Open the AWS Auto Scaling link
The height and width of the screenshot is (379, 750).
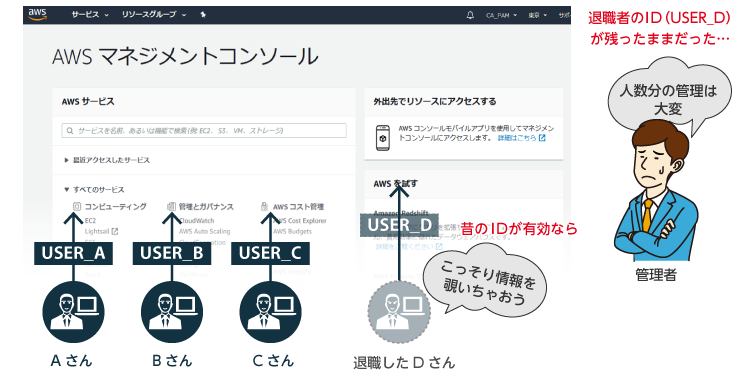point(205,231)
